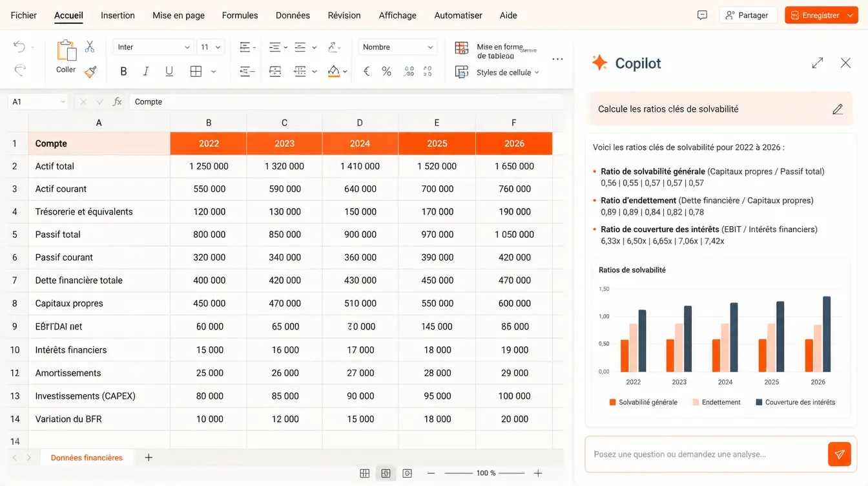Click the Cut scissors icon
This screenshot has width=868, height=486.
(90, 47)
